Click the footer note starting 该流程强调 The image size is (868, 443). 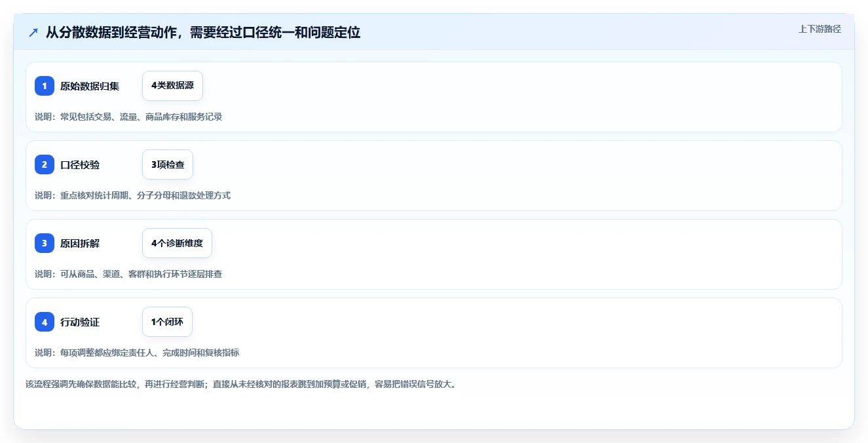tap(240, 384)
